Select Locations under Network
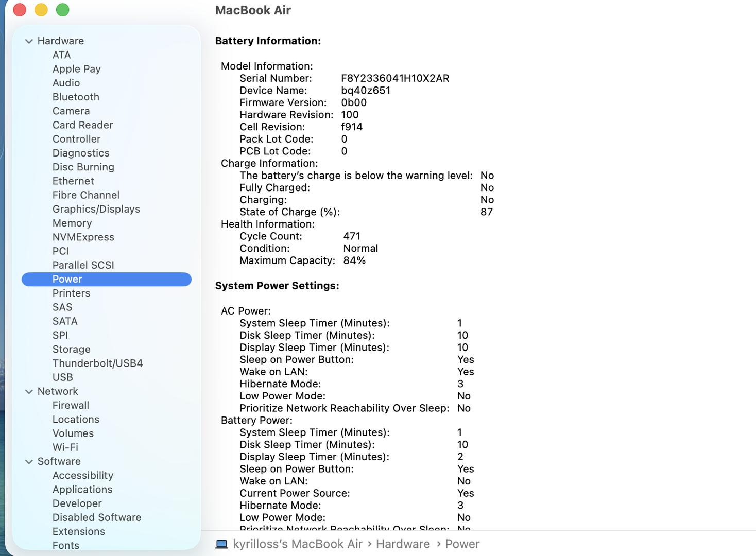Image resolution: width=756 pixels, height=556 pixels. [76, 420]
